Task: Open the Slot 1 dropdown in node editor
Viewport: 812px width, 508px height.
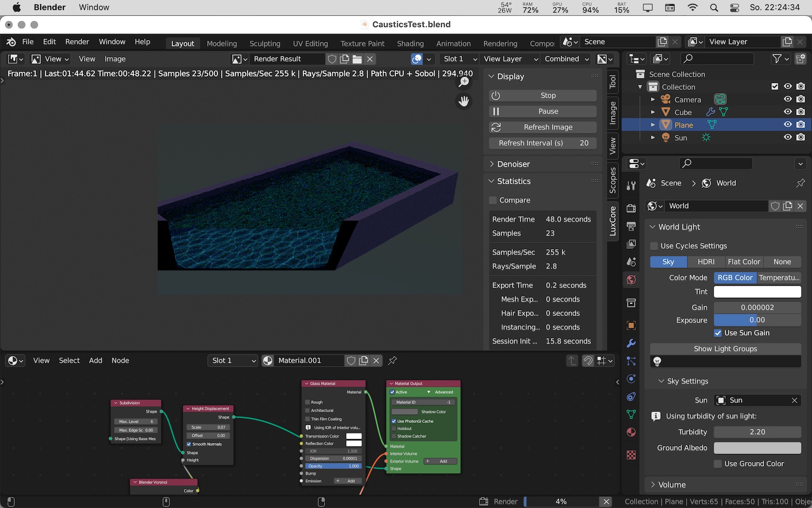Action: tap(233, 360)
